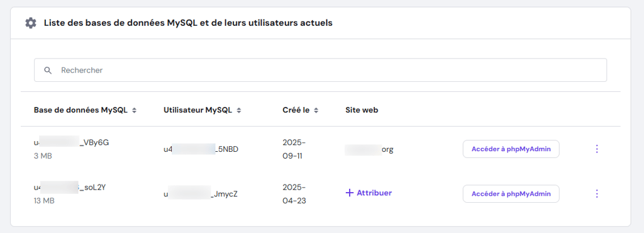Access phpMyAdmin for _soL2Y database
The height and width of the screenshot is (233, 644).
(511, 193)
